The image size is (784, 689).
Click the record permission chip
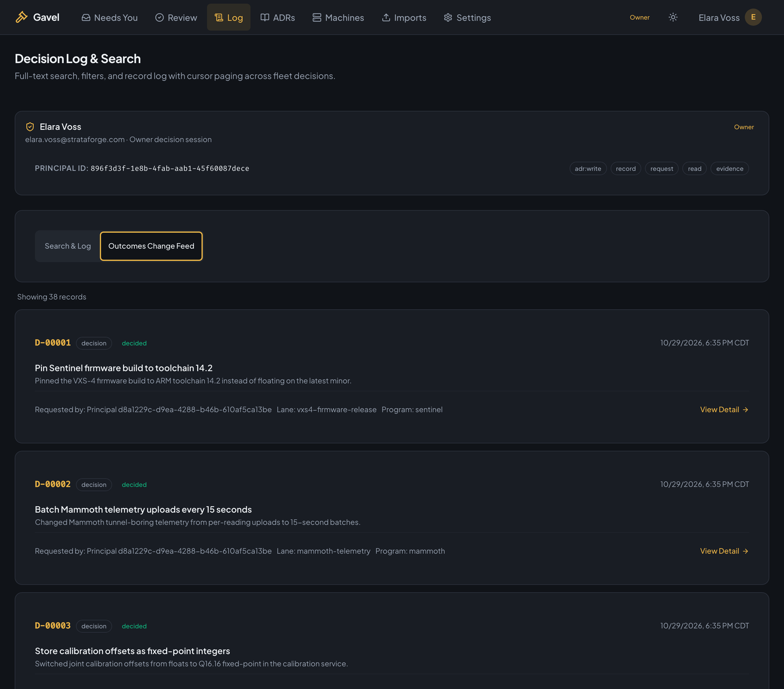[x=626, y=169]
